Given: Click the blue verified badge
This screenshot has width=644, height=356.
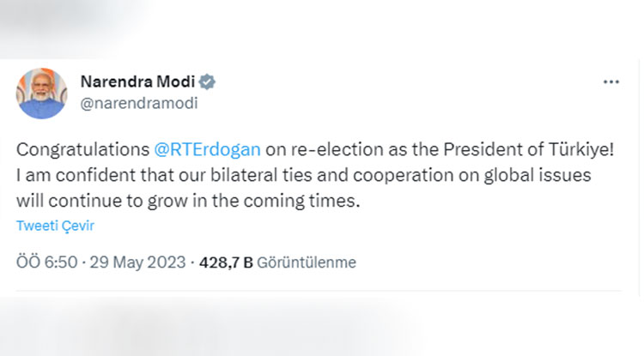Looking at the screenshot, I should click(207, 81).
